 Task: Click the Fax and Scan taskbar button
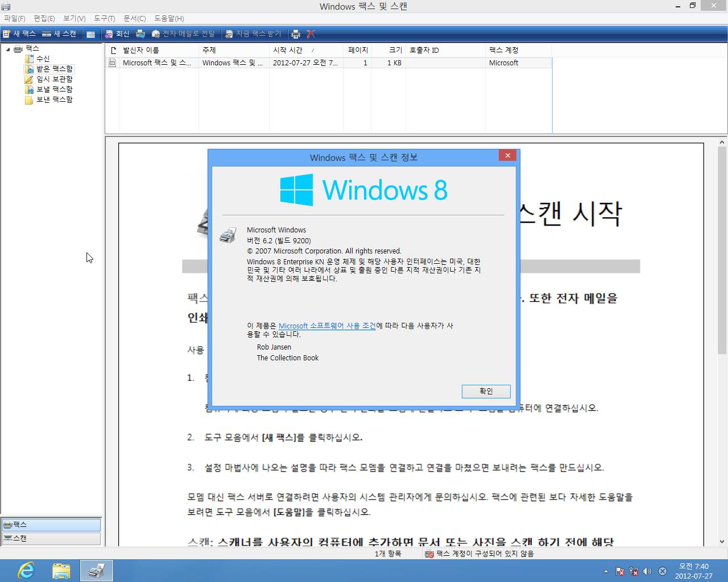coord(97,571)
